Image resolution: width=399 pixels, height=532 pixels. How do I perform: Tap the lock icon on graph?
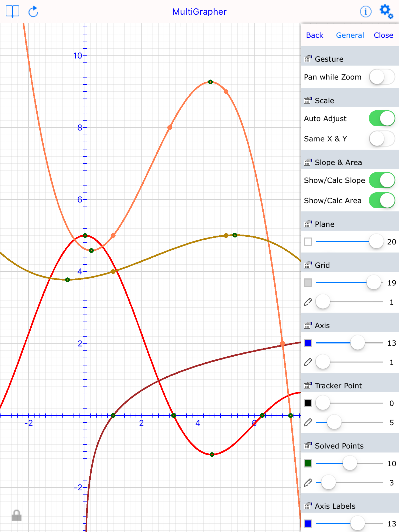(x=17, y=515)
